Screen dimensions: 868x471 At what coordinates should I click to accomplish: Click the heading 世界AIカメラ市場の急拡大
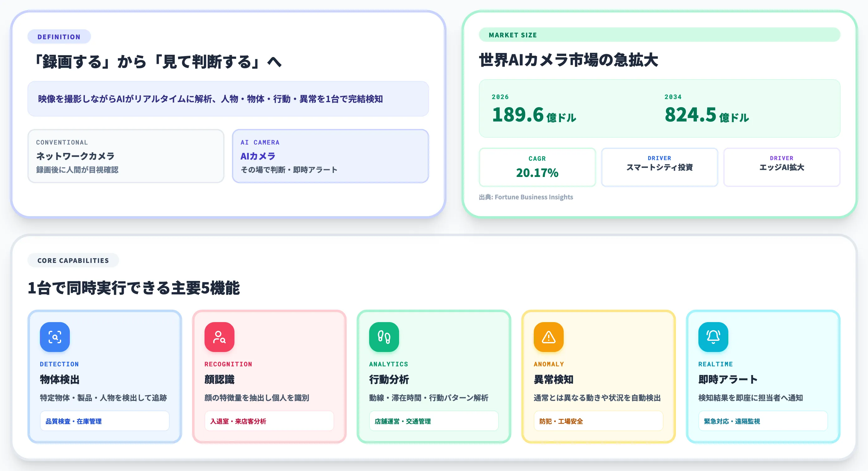click(x=568, y=60)
